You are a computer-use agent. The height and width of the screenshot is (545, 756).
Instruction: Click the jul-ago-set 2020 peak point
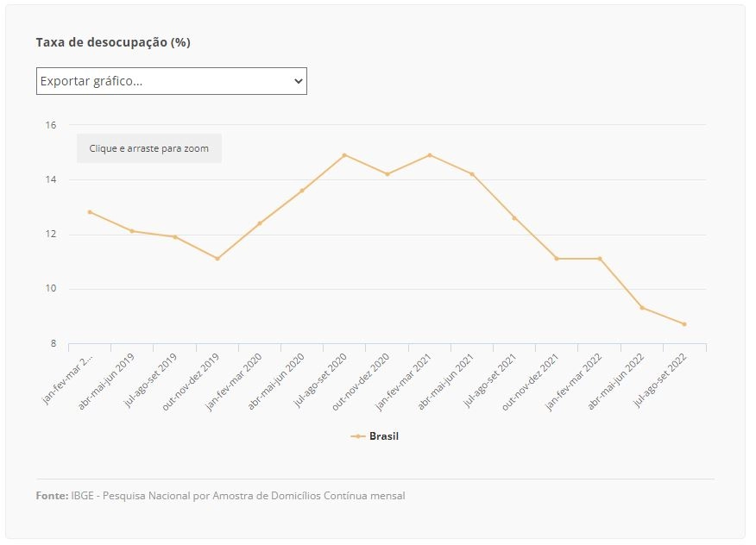pyautogui.click(x=344, y=155)
